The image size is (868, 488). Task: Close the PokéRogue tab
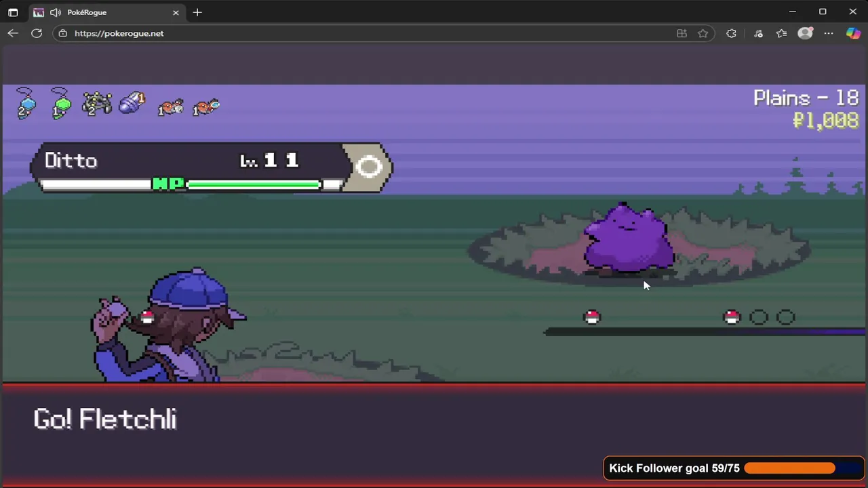tap(176, 12)
